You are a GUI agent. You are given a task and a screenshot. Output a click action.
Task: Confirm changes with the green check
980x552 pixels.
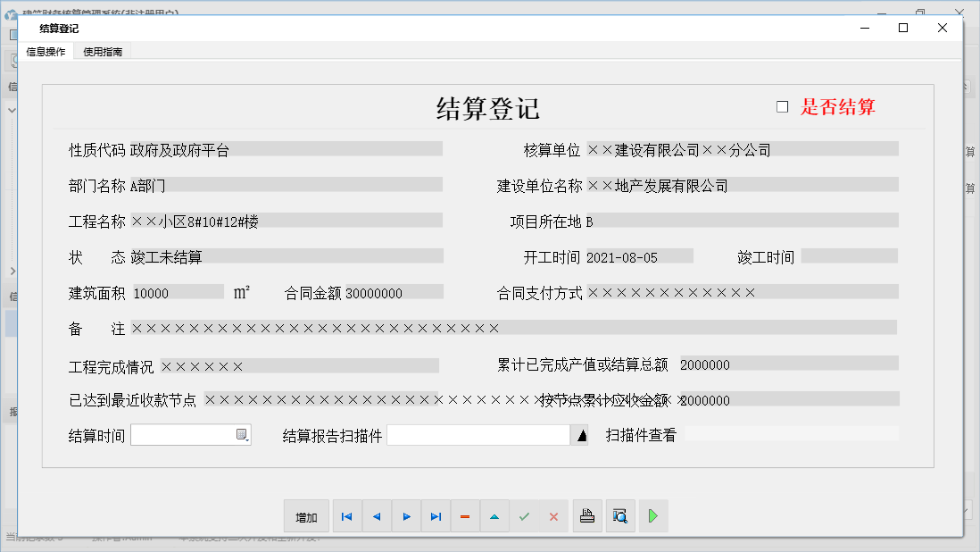pyautogui.click(x=525, y=516)
